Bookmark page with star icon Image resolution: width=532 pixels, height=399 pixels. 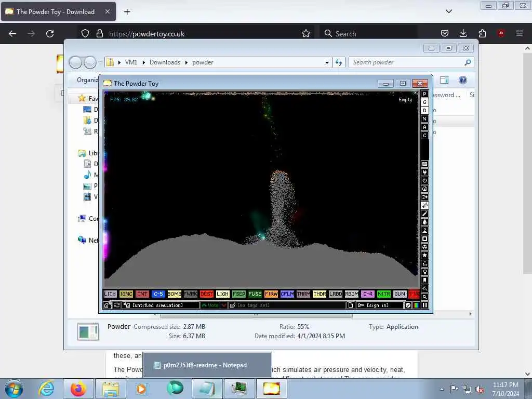[305, 34]
